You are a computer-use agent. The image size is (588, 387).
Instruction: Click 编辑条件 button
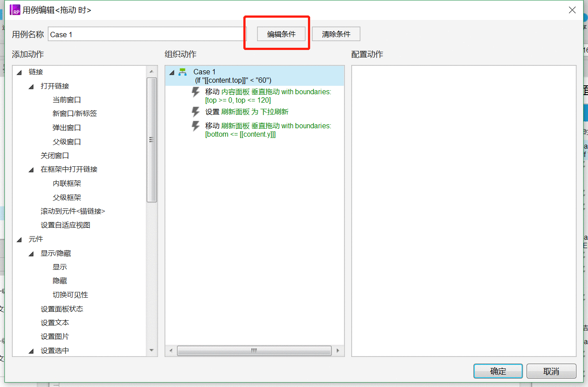click(281, 34)
